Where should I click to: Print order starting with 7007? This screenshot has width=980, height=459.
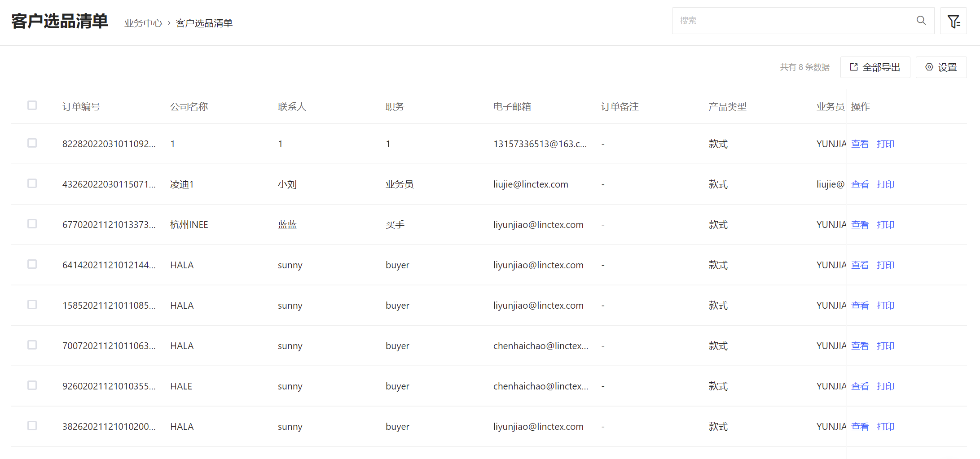pyautogui.click(x=885, y=346)
